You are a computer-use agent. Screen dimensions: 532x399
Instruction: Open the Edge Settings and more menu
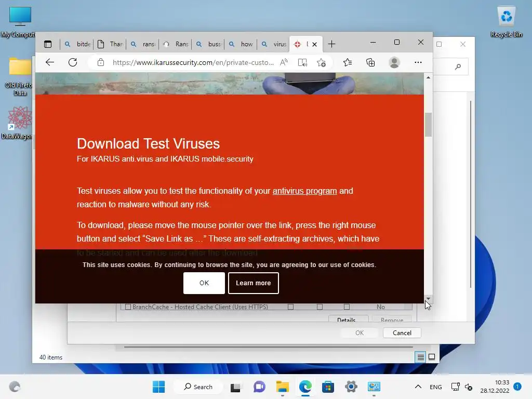point(418,62)
